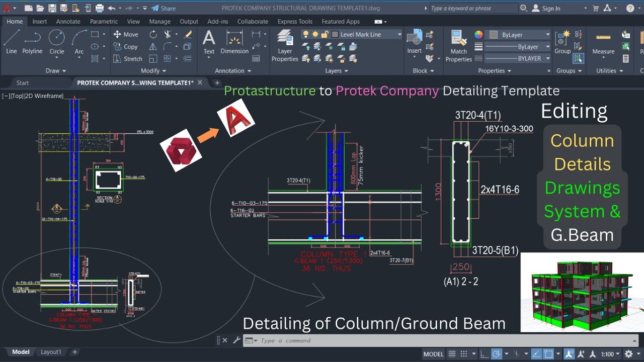644x362 pixels.
Task: Open the Insert ribbon tab
Action: 40,22
